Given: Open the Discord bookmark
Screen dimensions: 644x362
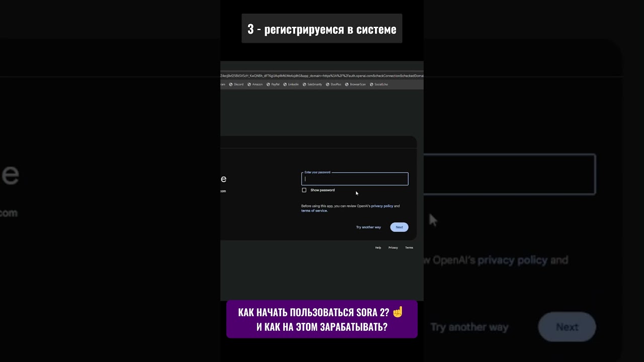Looking at the screenshot, I should (236, 84).
